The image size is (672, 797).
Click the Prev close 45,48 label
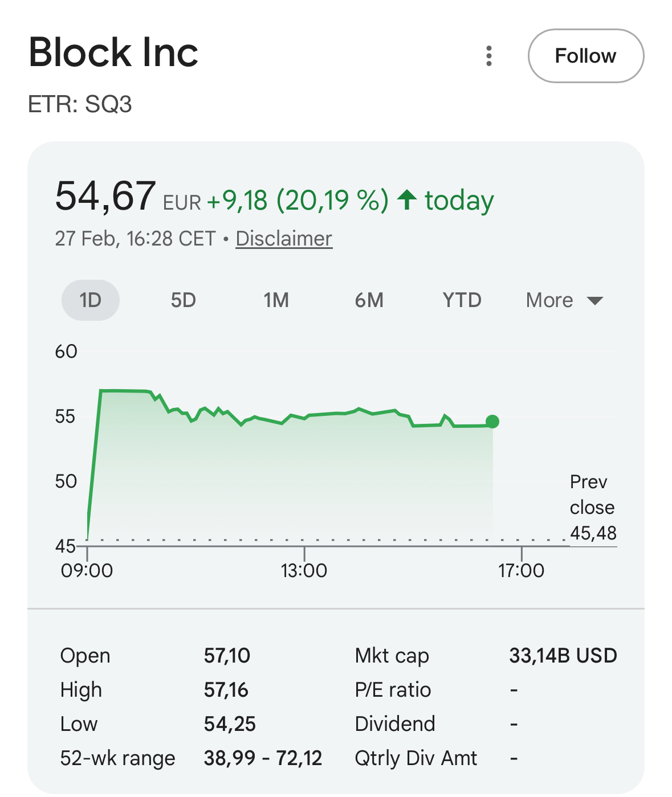[x=593, y=507]
